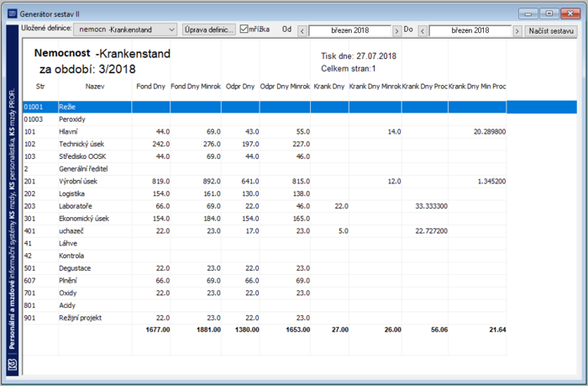The width and height of the screenshot is (588, 386).
Task: Step the 'Od' month forward with right arrow
Action: coord(396,31)
